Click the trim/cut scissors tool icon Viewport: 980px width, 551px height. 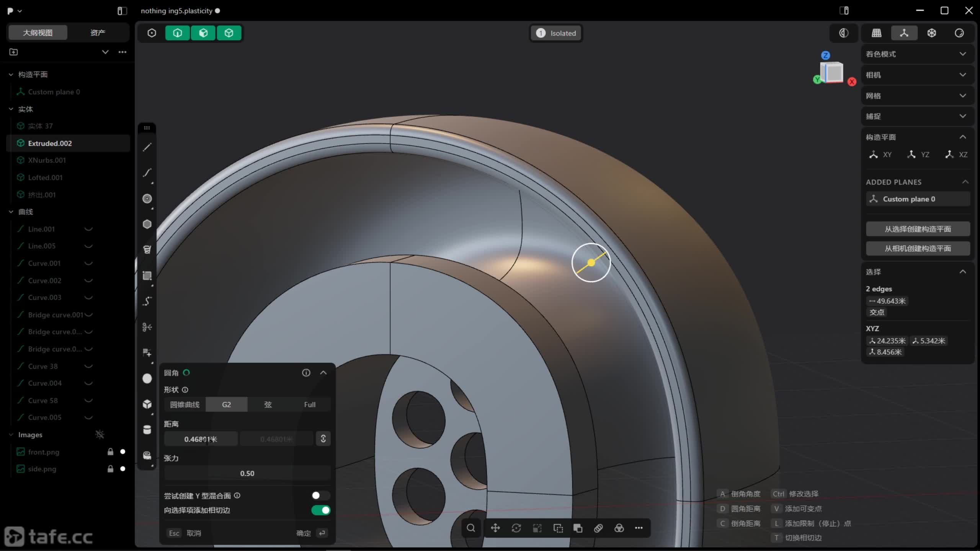(147, 327)
